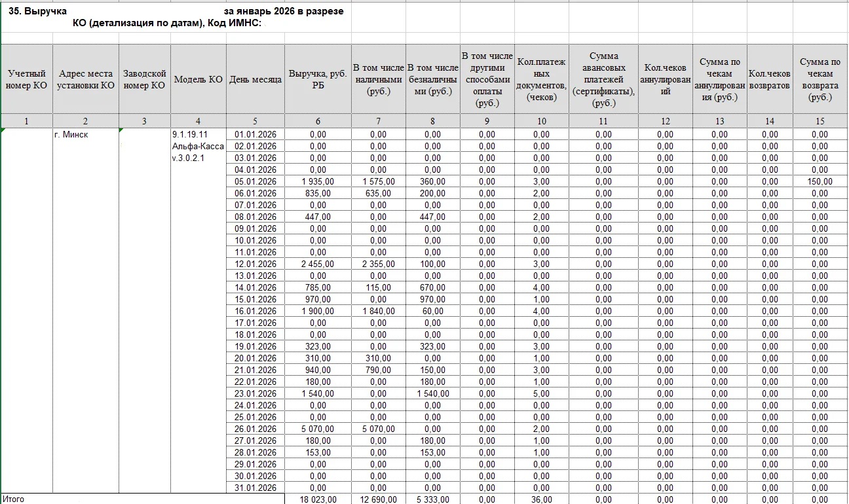Click the "Выручка, руб. РБ" header
The image size is (849, 504).
[x=318, y=79]
